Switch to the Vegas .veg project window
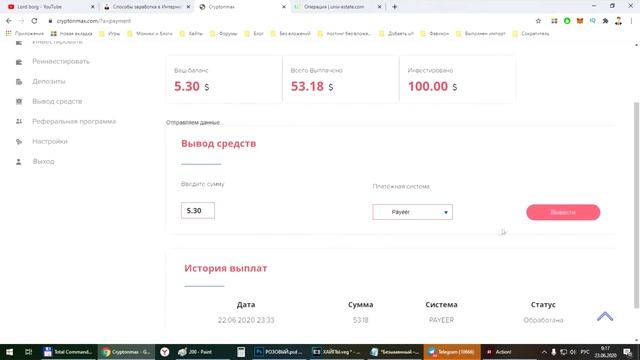Viewport: 640px width, 360px height. coord(337,352)
